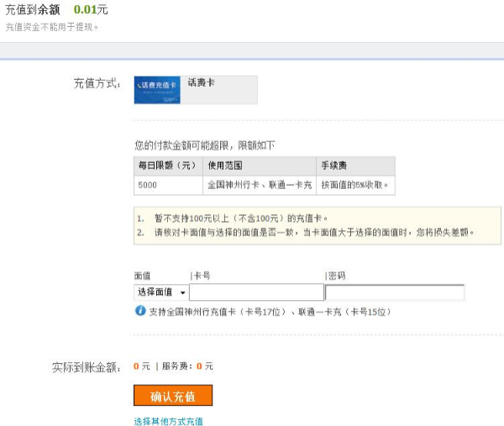Open the 选择面值 dropdown
The image size is (504, 426).
(160, 292)
